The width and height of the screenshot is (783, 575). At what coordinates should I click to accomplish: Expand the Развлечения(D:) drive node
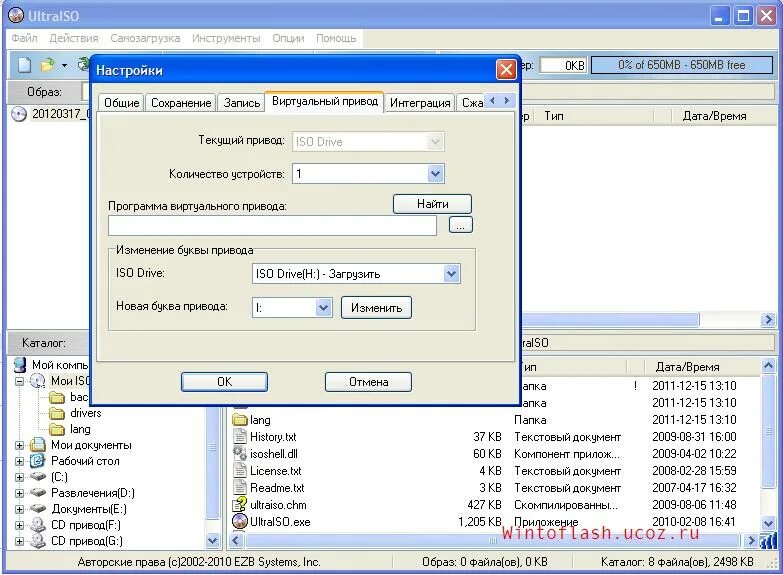[x=19, y=493]
